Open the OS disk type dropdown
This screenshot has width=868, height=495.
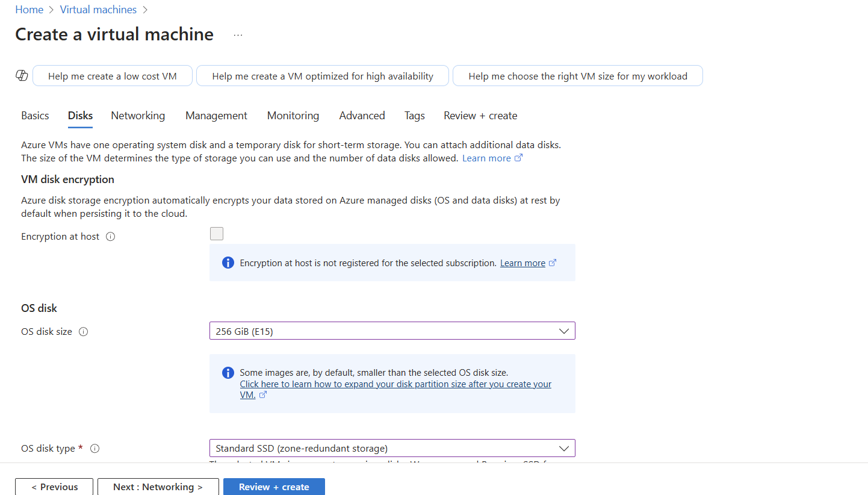pos(392,448)
